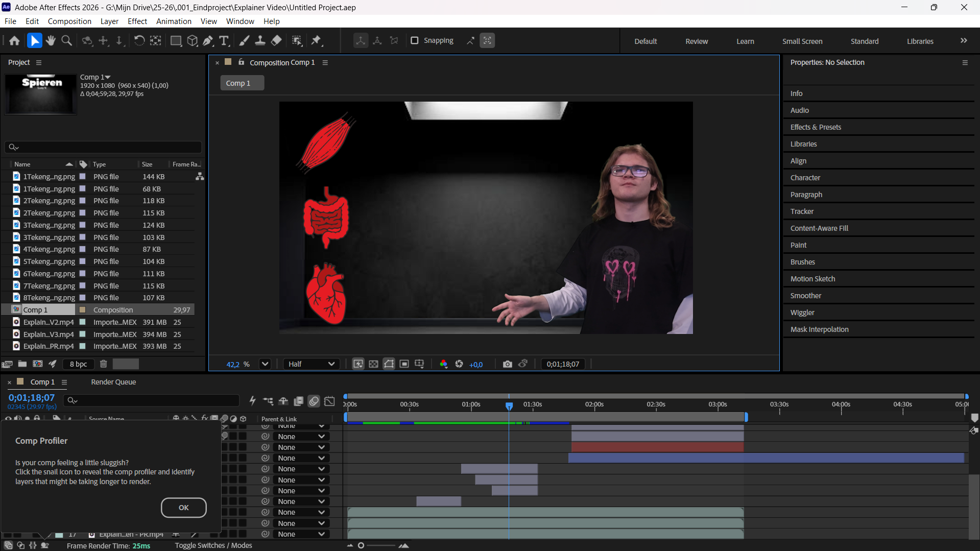Open the Graph Editor icon
The image size is (980, 551).
click(329, 401)
